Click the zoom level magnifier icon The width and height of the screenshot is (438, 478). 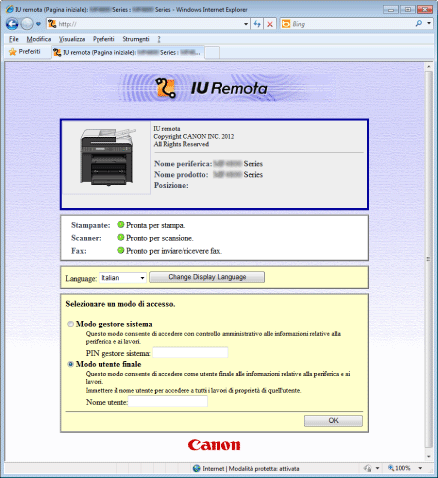click(x=391, y=468)
